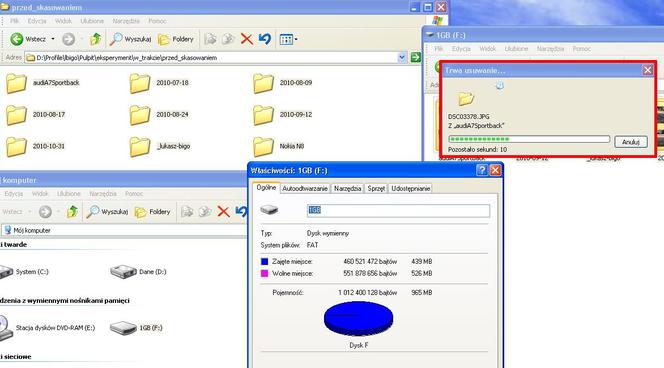Click the volume label field containing 1GB
Screen dimensions: 664x368
pyautogui.click(x=398, y=210)
